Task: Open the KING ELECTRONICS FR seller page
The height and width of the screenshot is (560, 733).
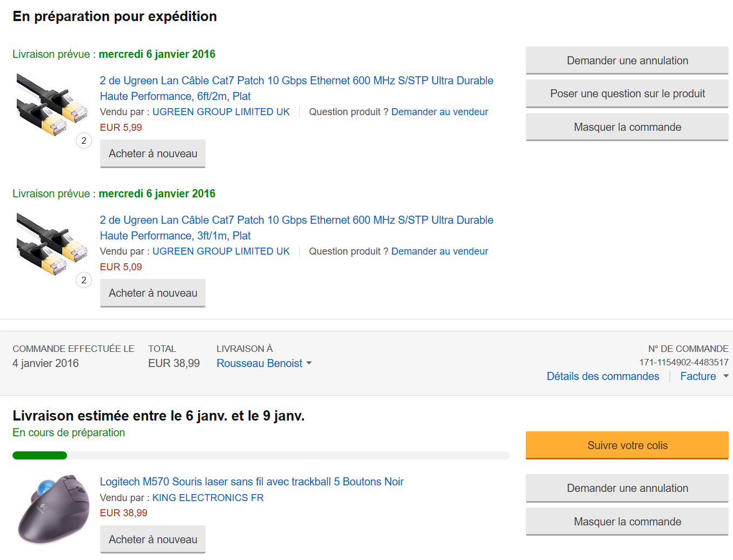Action: pos(208,497)
